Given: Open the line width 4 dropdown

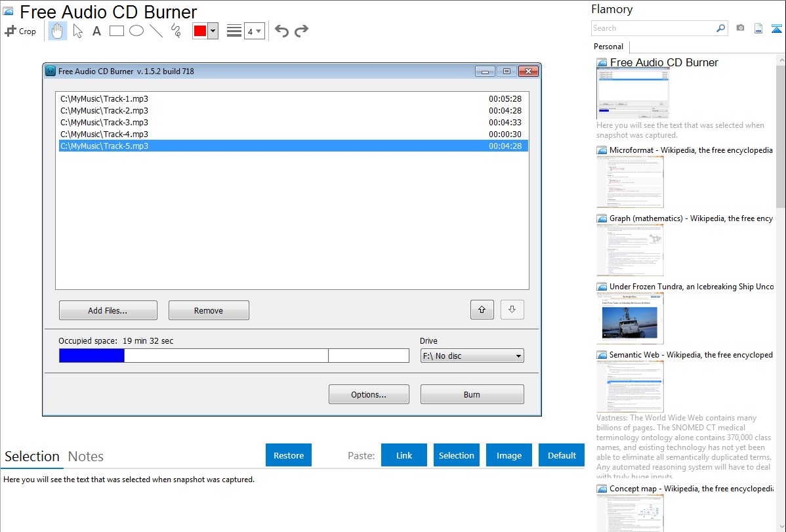Looking at the screenshot, I should (255, 31).
